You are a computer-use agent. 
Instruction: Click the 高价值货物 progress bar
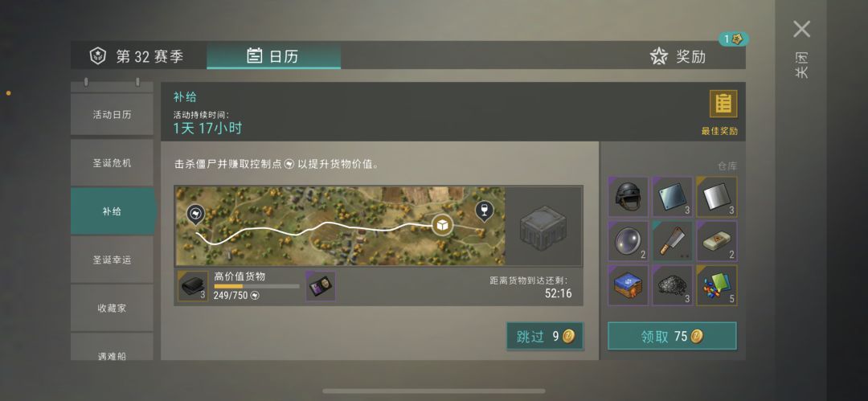click(256, 286)
